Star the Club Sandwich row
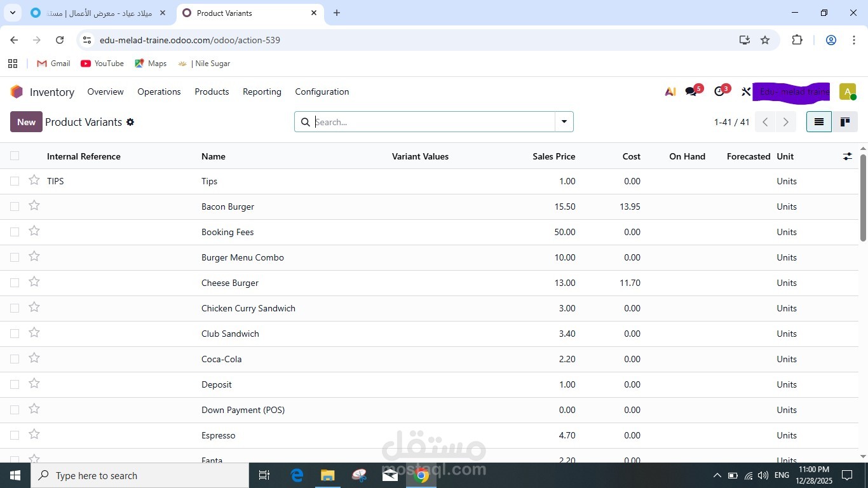This screenshot has width=868, height=488. pyautogui.click(x=34, y=333)
